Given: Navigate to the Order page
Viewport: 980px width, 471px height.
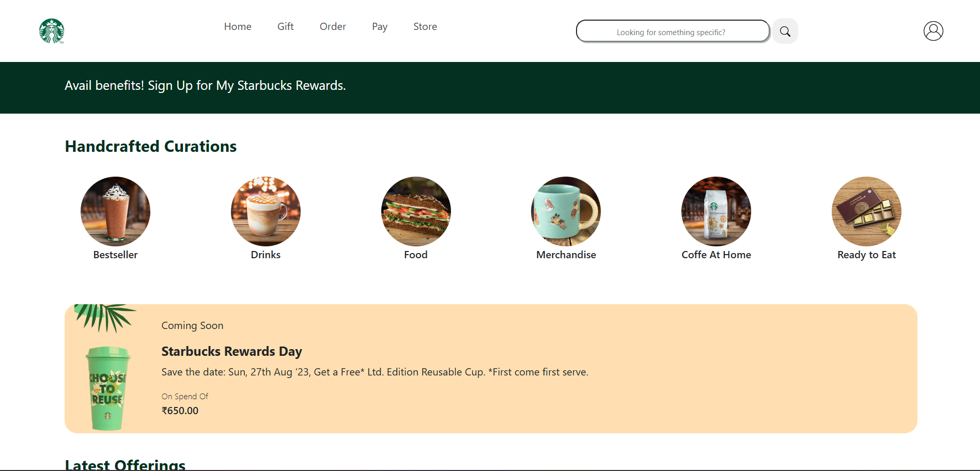Looking at the screenshot, I should point(333,26).
